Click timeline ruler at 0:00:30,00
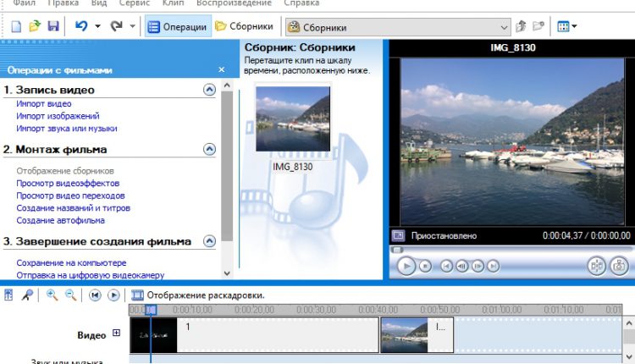This screenshot has width=635, height=364. click(x=316, y=310)
